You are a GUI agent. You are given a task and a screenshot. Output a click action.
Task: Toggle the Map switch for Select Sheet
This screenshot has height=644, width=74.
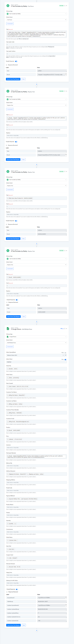coord(65,359)
